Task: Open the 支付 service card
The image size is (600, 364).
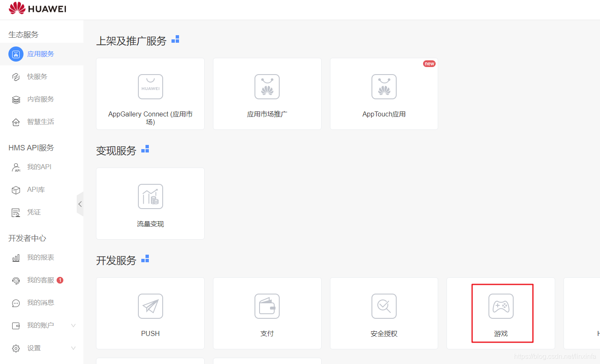Action: [x=267, y=313]
